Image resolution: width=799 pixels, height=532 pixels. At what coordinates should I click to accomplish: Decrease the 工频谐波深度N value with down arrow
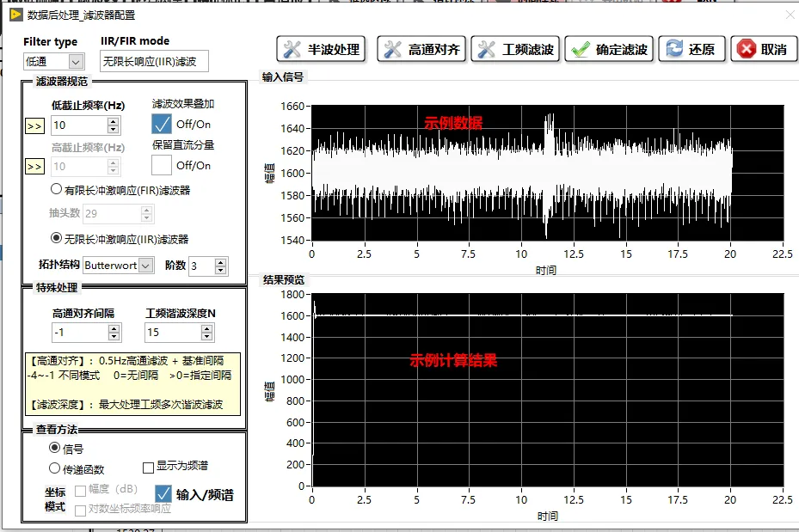point(206,337)
